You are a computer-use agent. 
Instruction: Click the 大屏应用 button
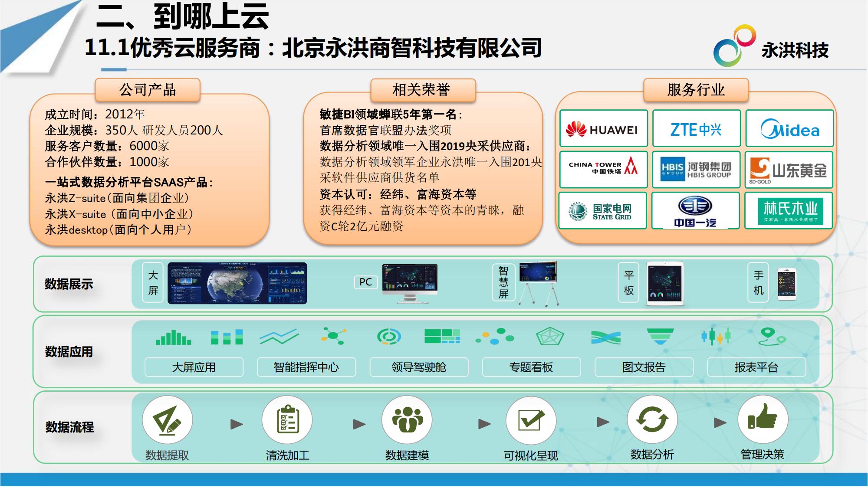click(194, 367)
